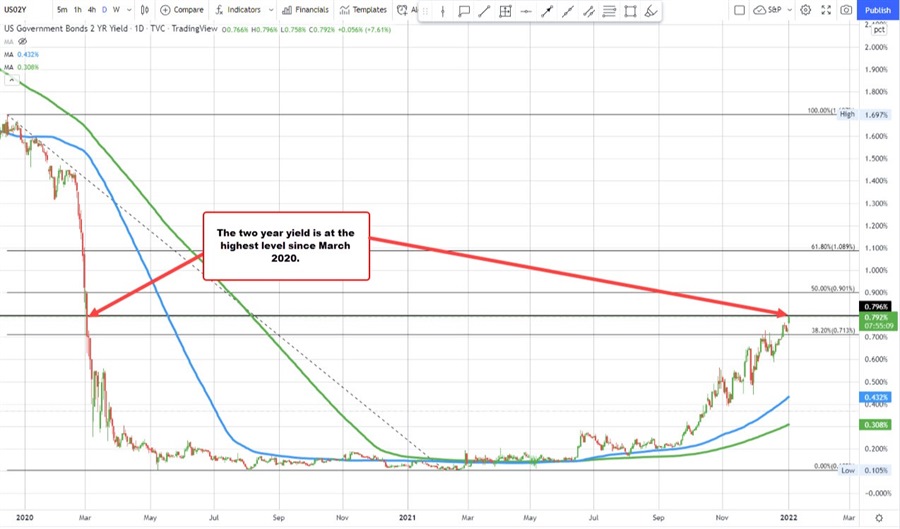Select the rectangle shape drawing tool

630,11
